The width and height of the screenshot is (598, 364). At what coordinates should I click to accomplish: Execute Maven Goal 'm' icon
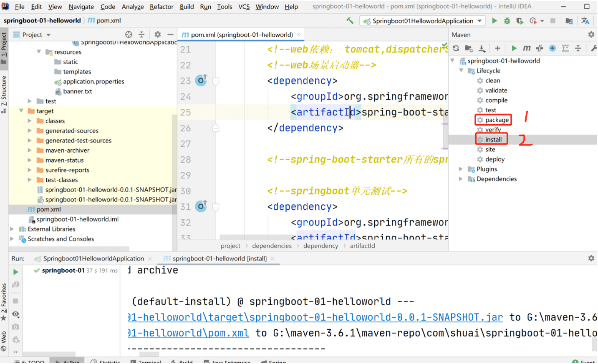[527, 48]
